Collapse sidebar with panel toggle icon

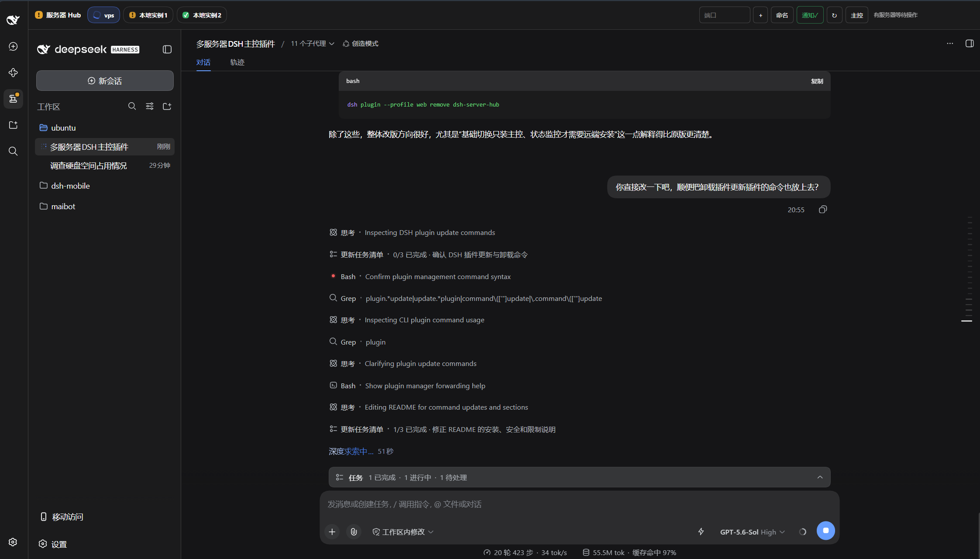(x=167, y=49)
